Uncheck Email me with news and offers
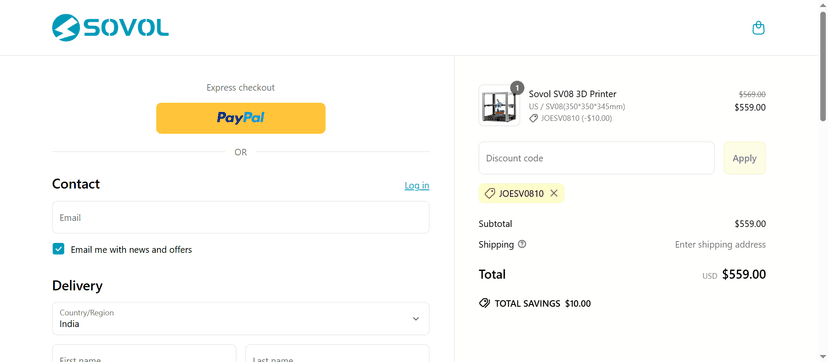This screenshot has height=362, width=828. tap(58, 249)
